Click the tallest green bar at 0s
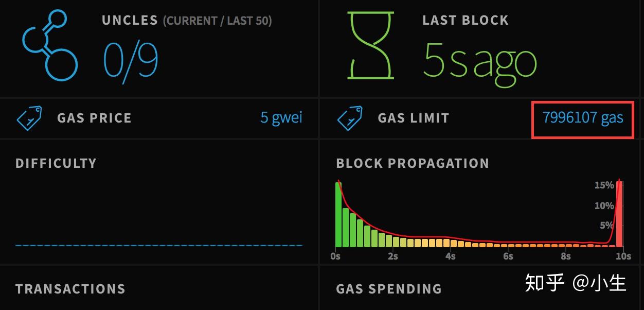This screenshot has width=644, height=310. click(338, 215)
